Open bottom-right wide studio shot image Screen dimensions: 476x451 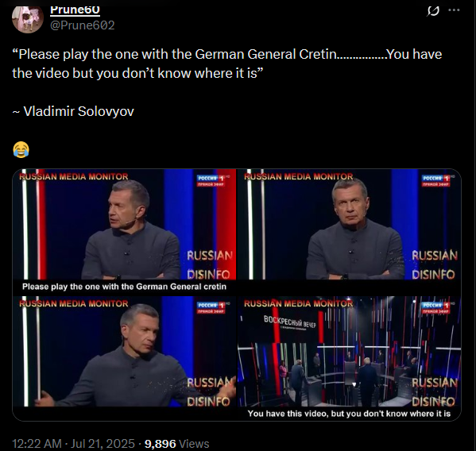point(349,358)
